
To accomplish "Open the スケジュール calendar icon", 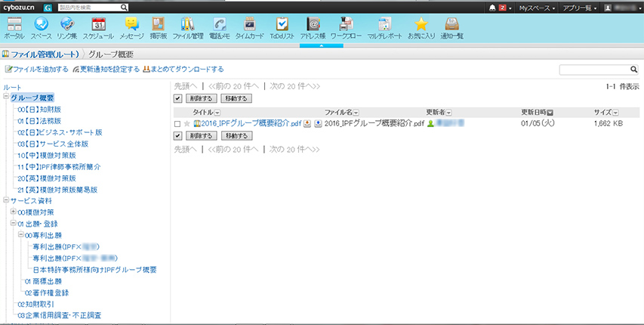I will (98, 24).
